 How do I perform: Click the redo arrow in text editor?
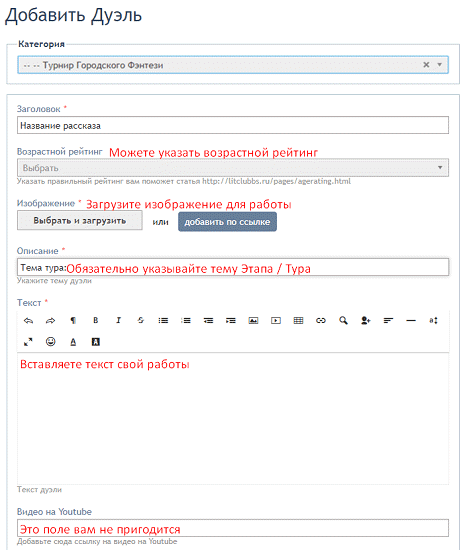tap(51, 320)
